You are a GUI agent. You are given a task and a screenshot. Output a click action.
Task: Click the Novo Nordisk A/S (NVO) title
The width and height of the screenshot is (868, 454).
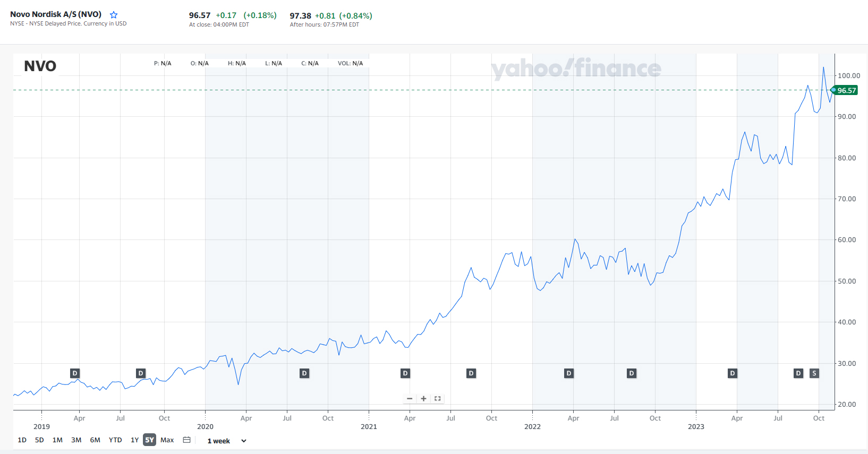[x=56, y=14]
